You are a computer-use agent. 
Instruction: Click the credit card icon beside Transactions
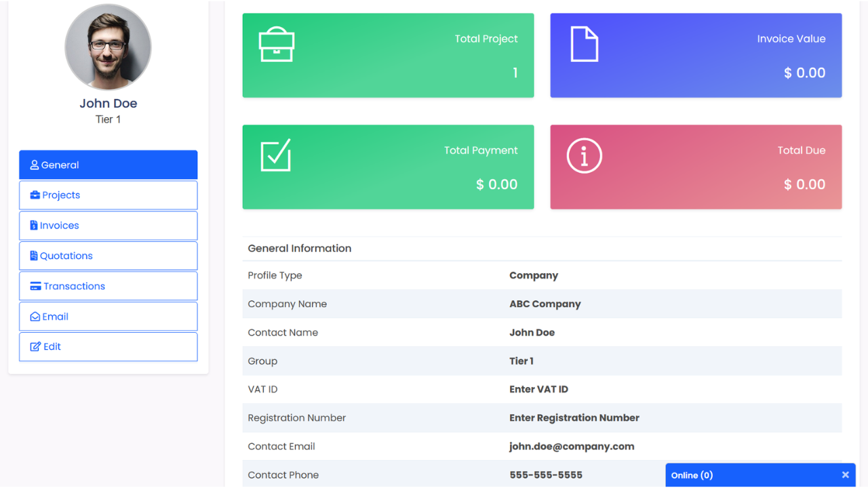click(35, 287)
